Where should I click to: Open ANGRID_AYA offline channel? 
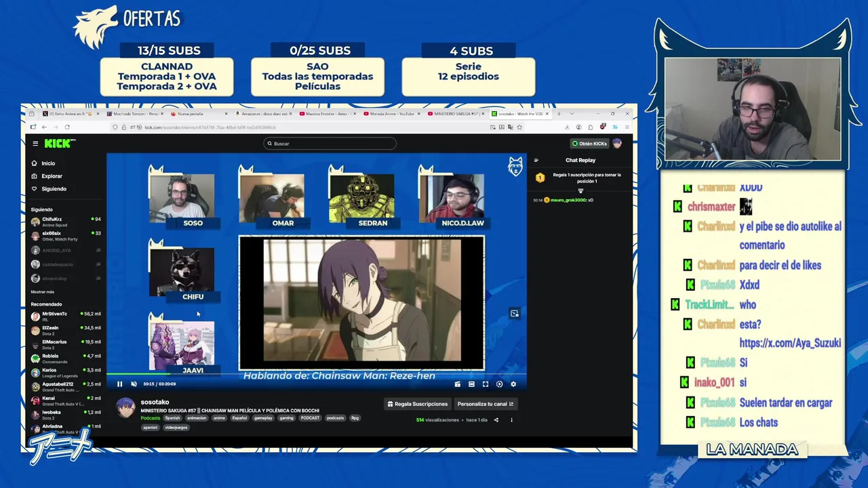66,250
